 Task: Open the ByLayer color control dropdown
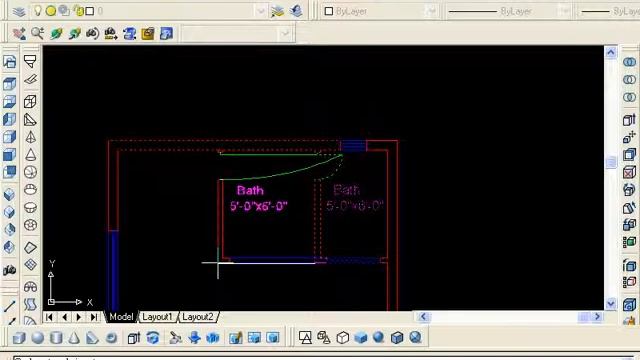431,11
